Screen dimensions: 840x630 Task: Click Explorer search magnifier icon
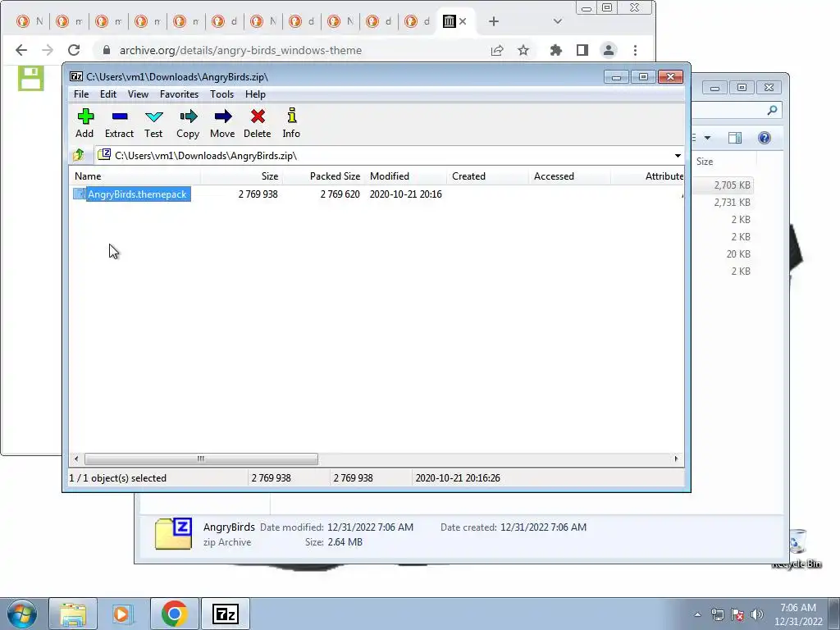(772, 111)
